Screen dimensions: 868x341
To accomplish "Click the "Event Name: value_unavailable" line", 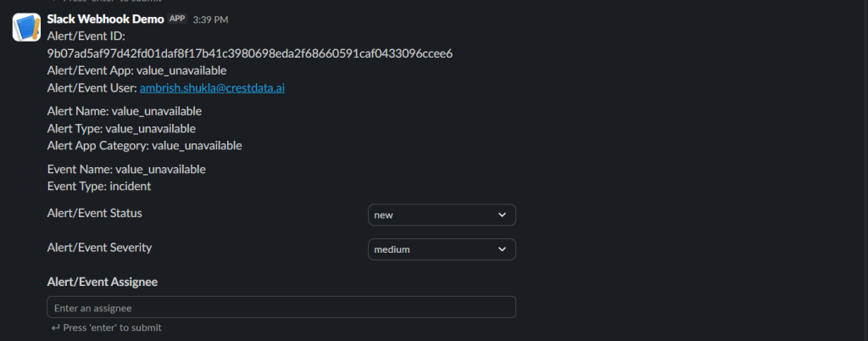I will 127,169.
